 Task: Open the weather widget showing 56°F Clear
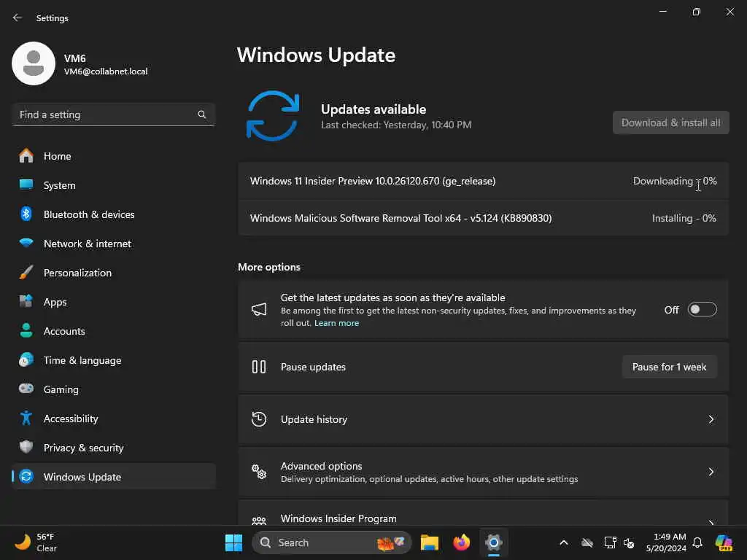tap(36, 542)
